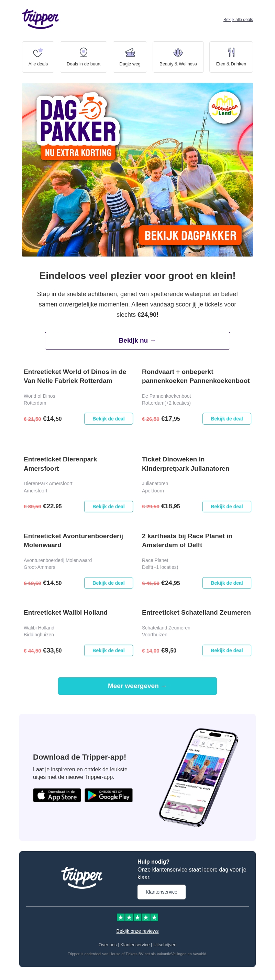The image size is (275, 980).
Task: Click the Tripper logo in the header
Action: [40, 19]
